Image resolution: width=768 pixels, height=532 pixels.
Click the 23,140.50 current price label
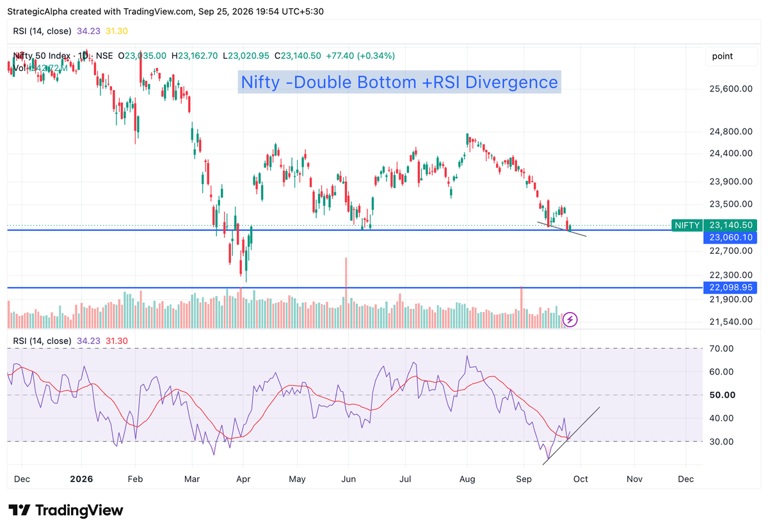click(730, 225)
